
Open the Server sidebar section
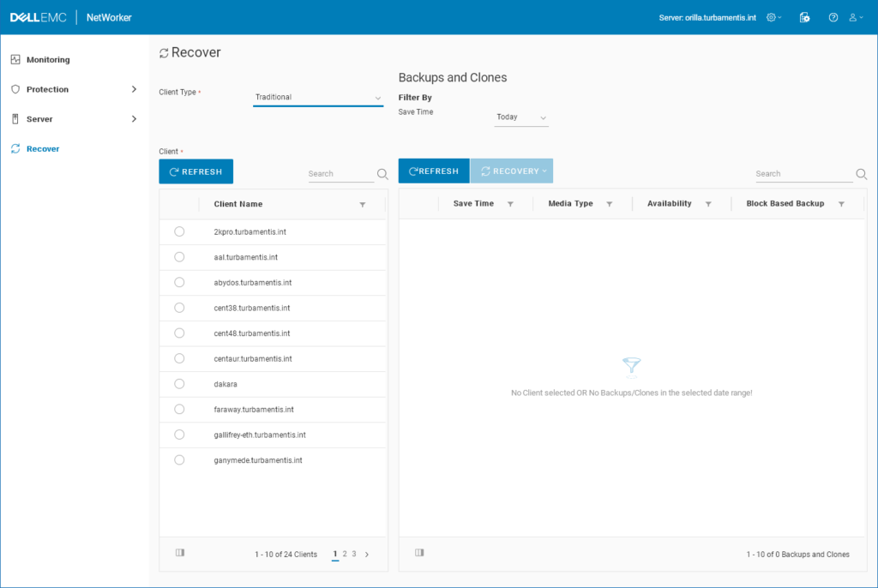pyautogui.click(x=39, y=118)
